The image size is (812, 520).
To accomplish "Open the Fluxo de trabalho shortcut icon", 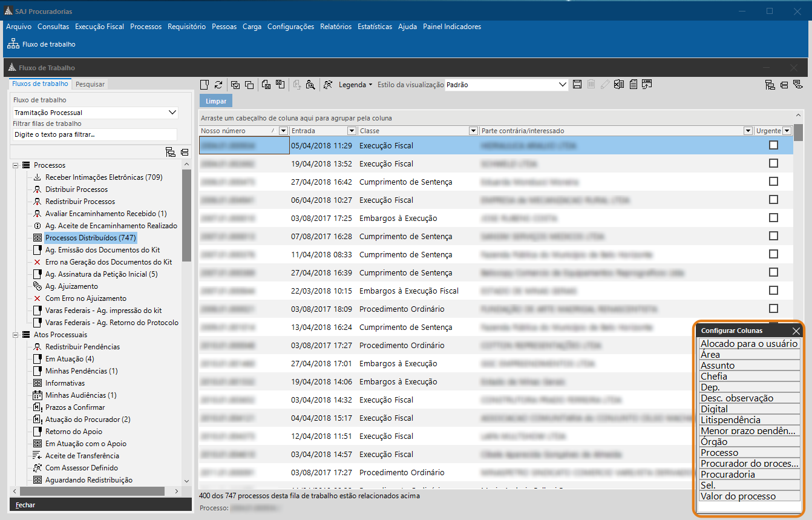I will (12, 44).
